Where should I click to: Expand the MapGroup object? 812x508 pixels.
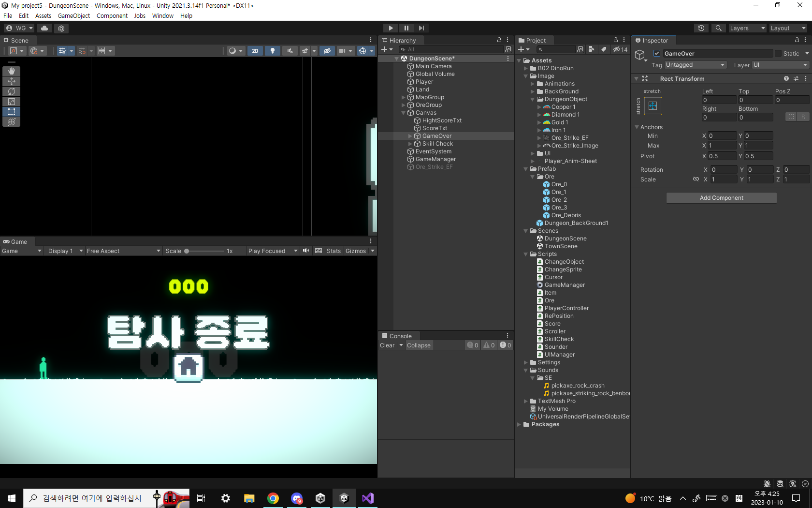tap(404, 97)
